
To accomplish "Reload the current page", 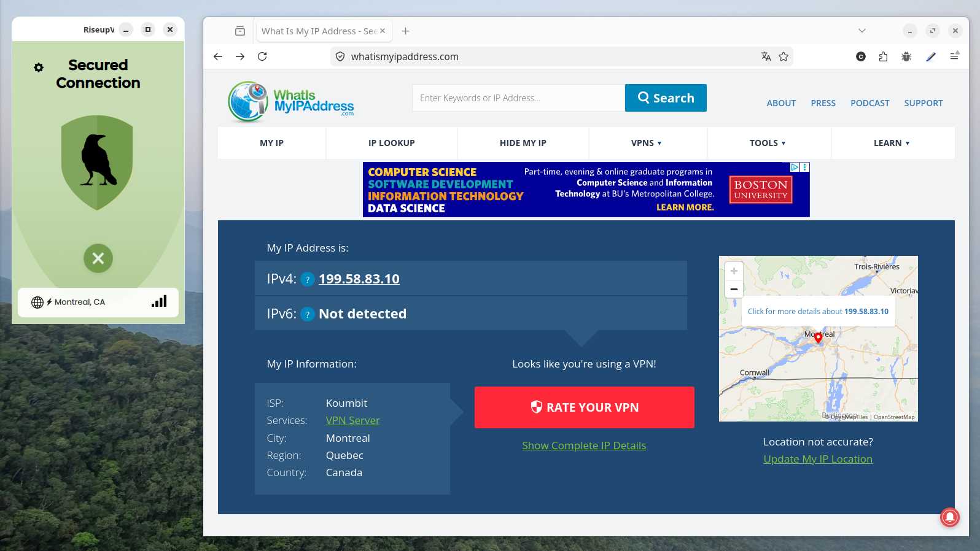I will (x=262, y=56).
